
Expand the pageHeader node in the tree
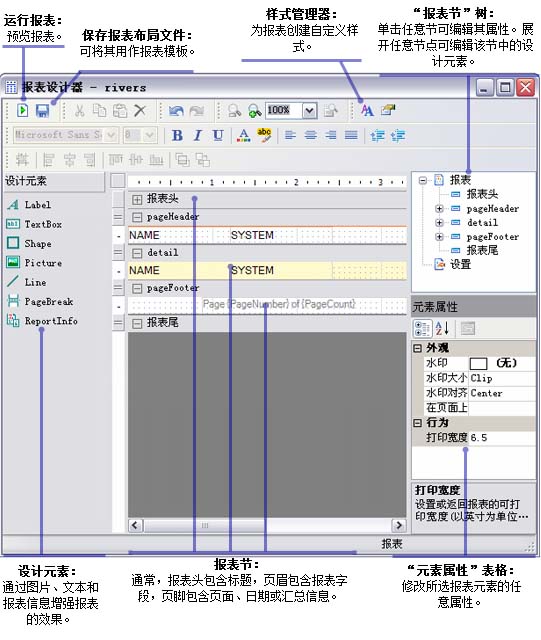tap(439, 209)
